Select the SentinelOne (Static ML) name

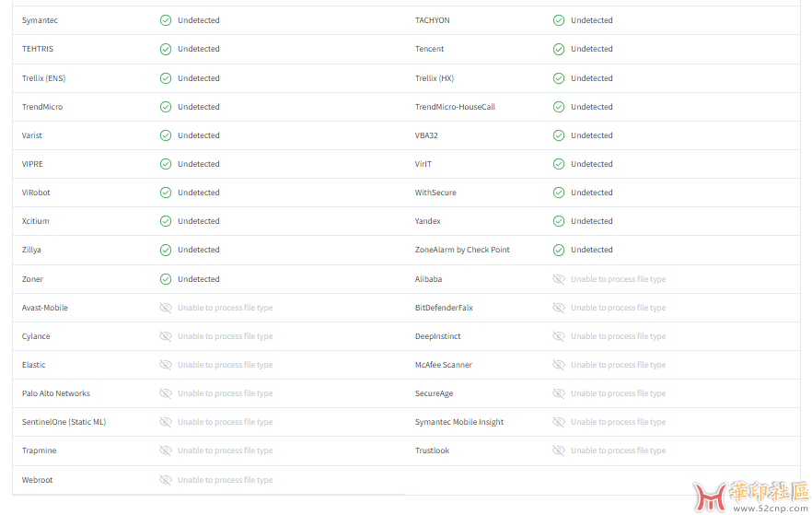[64, 422]
